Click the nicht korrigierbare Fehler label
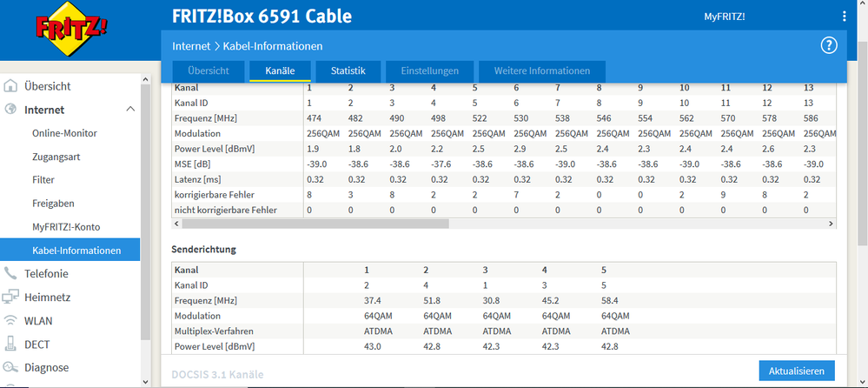 [x=225, y=211]
